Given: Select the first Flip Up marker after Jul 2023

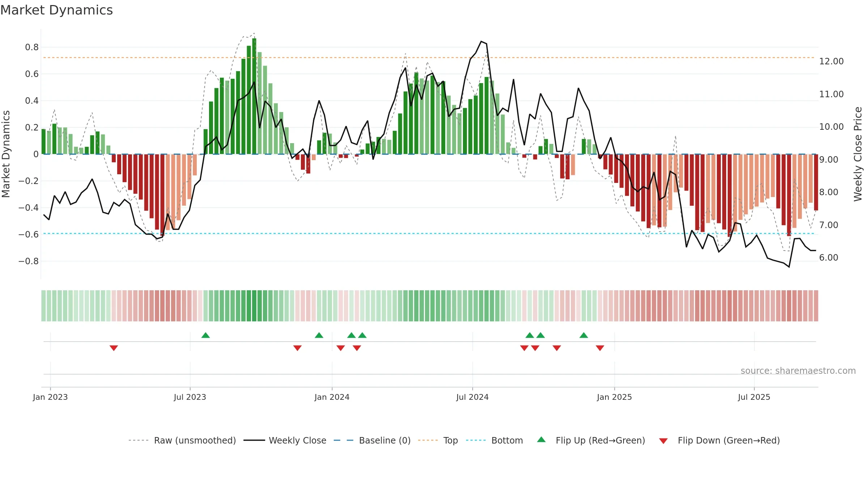Looking at the screenshot, I should tap(205, 335).
